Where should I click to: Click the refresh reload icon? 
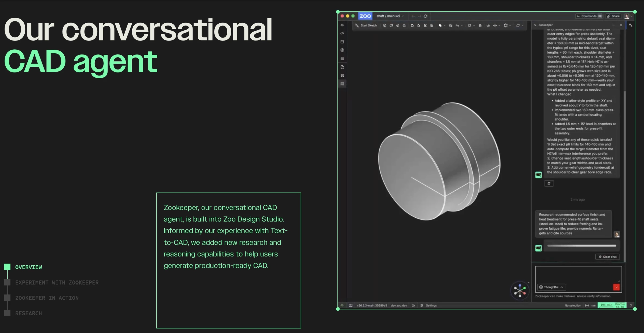click(426, 16)
